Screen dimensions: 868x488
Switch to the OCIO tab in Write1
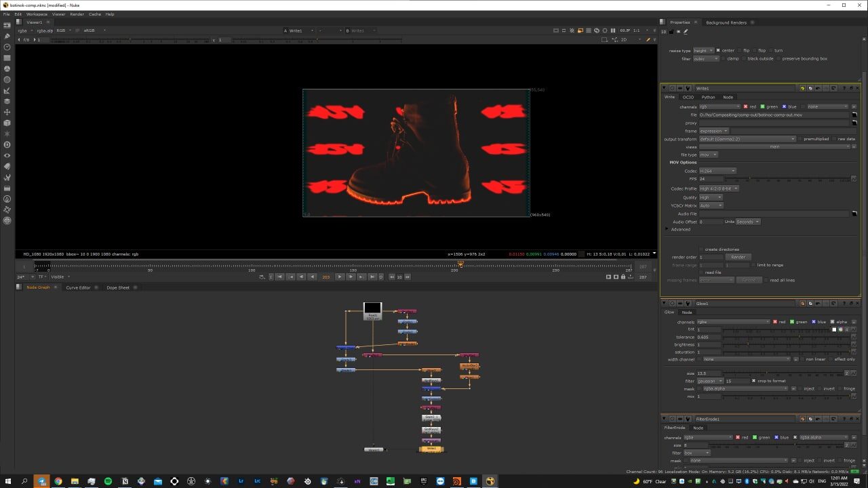tap(688, 97)
